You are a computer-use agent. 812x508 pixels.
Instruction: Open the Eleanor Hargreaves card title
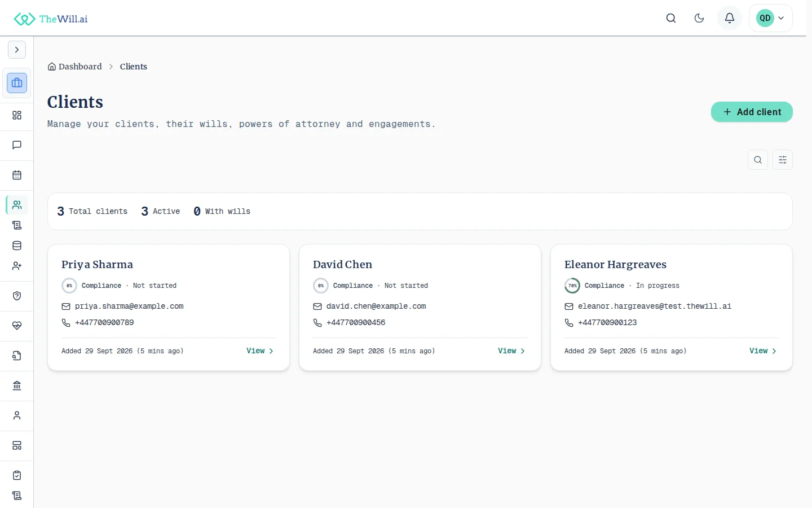coord(615,265)
